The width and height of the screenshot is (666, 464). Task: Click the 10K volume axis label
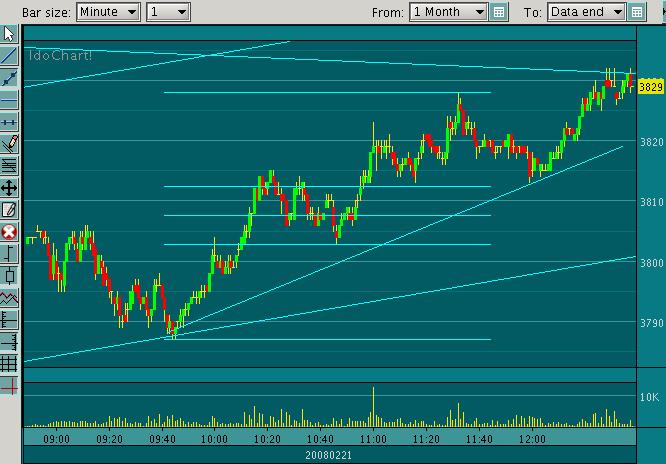(x=650, y=397)
